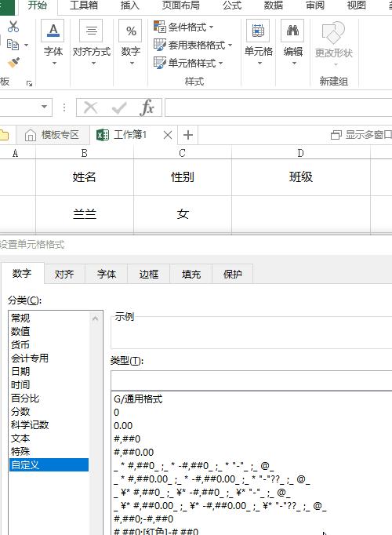Open the 公式 ribbon tab
The image size is (392, 535).
(x=232, y=5)
